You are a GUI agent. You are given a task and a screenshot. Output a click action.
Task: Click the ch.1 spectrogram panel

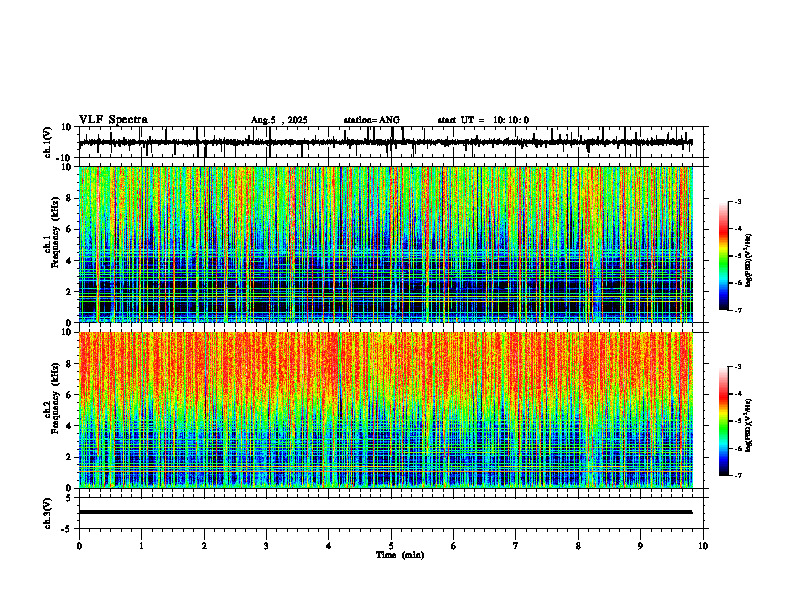(386, 244)
